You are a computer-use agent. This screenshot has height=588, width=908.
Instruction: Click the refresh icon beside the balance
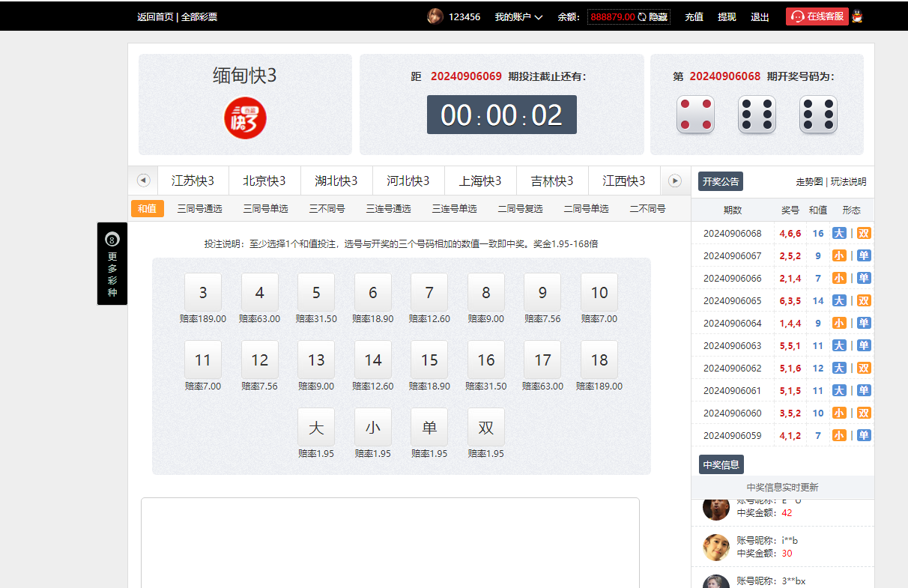point(642,16)
